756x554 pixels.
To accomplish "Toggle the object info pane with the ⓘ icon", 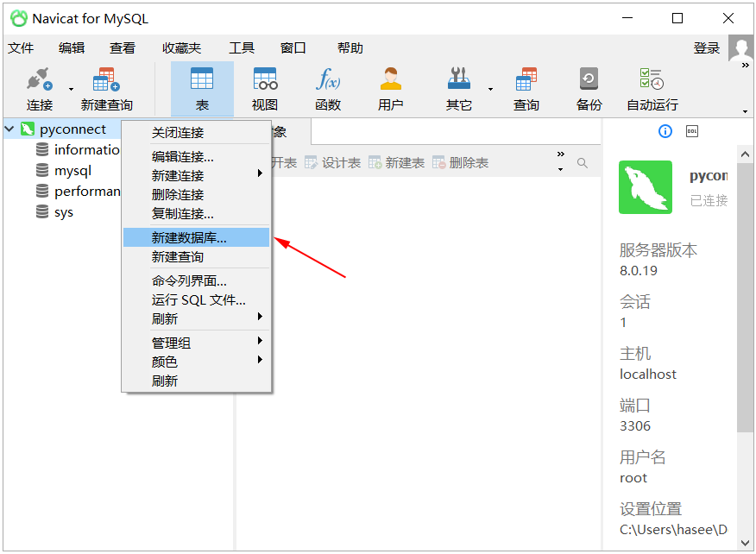I will coord(665,130).
